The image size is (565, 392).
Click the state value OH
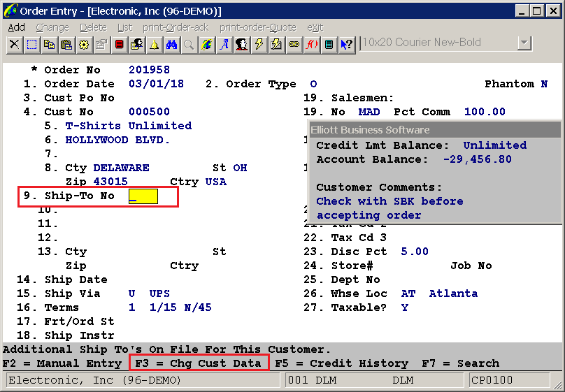pos(240,168)
